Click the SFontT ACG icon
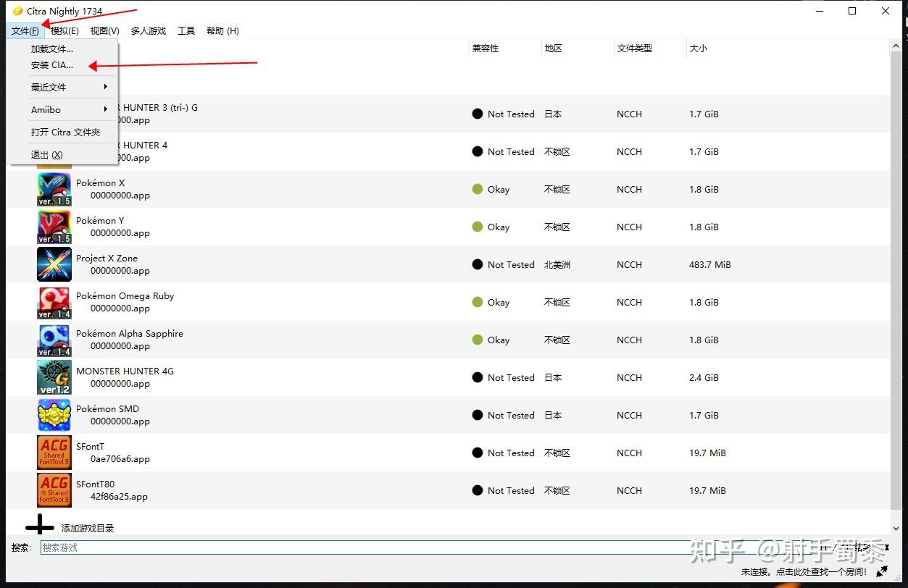 pos(54,453)
